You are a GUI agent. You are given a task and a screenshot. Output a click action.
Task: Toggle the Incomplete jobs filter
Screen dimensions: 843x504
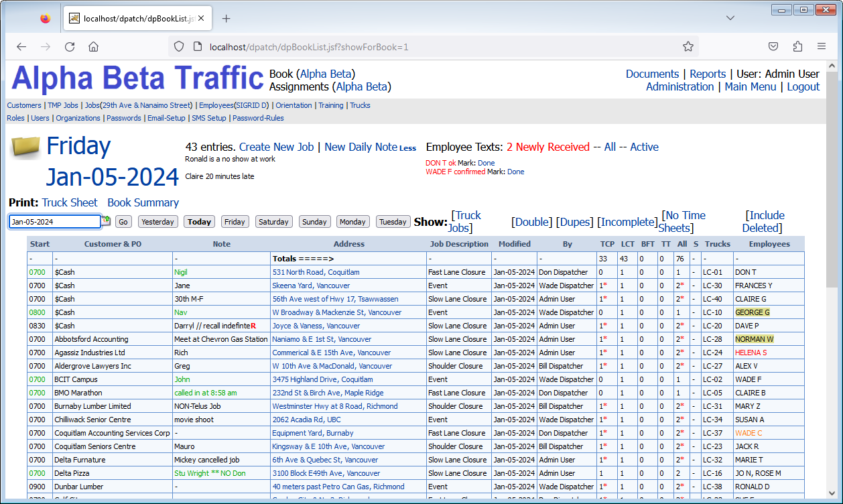click(627, 222)
